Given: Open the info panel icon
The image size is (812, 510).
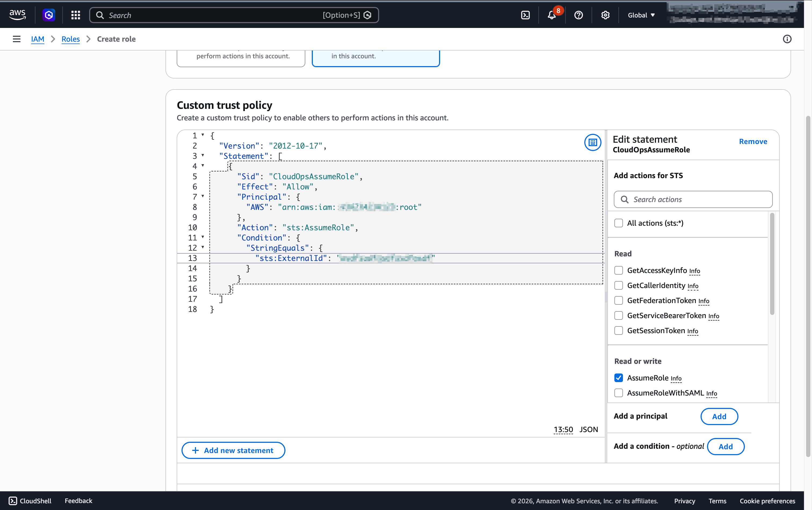Looking at the screenshot, I should tap(787, 39).
